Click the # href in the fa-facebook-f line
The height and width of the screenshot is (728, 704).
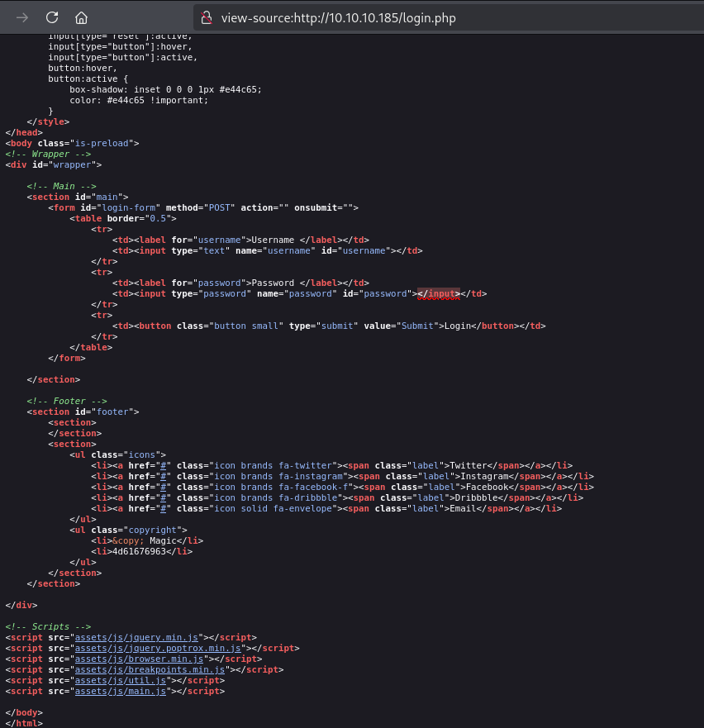tap(163, 487)
